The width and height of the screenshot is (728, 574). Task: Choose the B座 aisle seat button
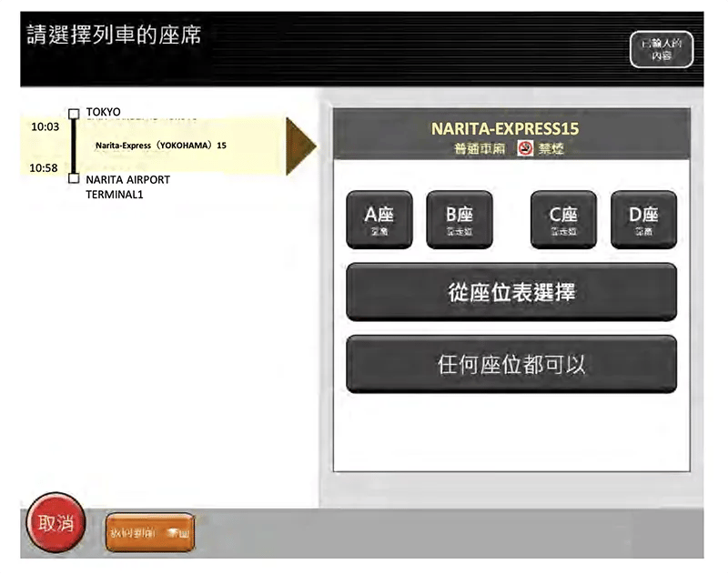(x=460, y=219)
